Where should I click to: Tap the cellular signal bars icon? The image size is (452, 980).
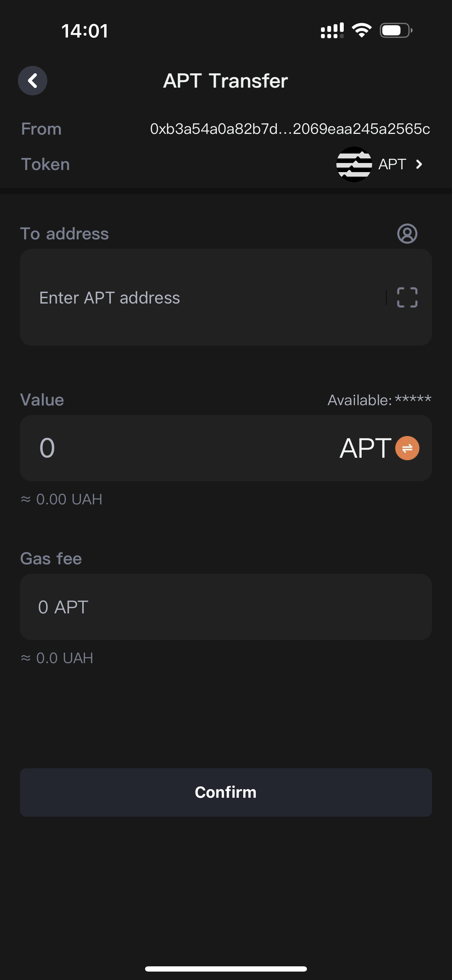tap(332, 30)
